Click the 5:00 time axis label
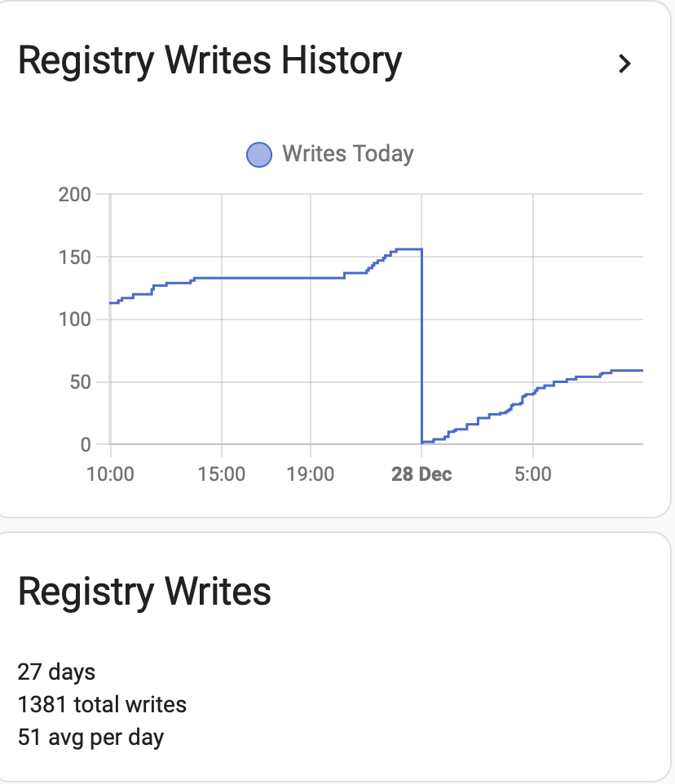 (x=533, y=474)
